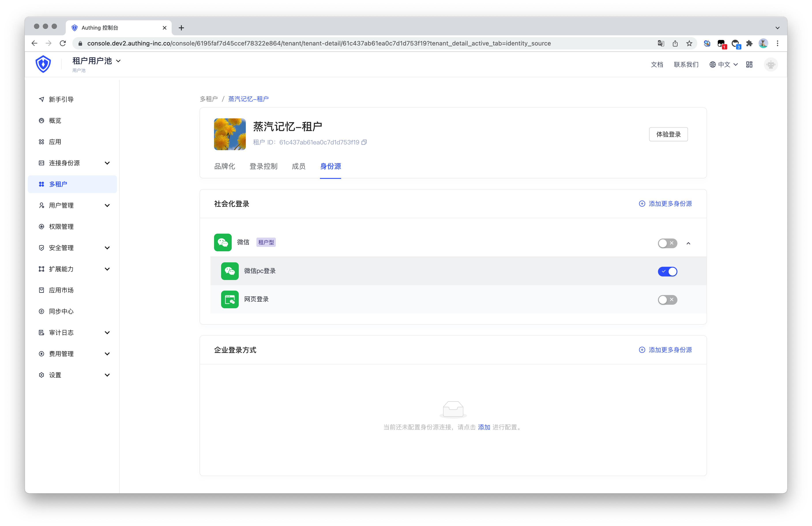The width and height of the screenshot is (812, 526).
Task: Open the tab search dropdown arrow
Action: tap(778, 28)
